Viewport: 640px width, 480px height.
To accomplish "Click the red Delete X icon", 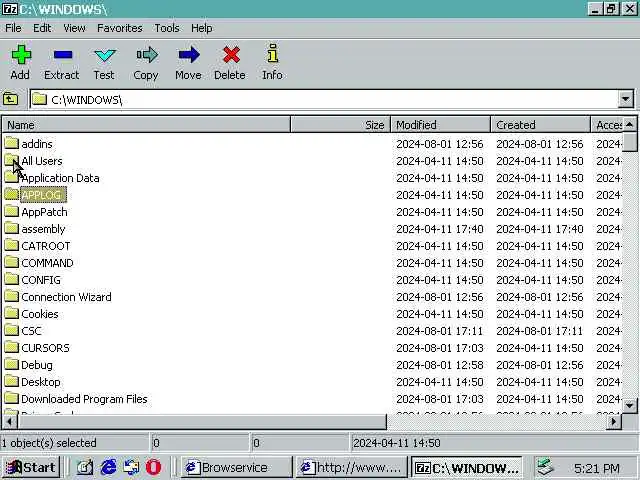I will click(231, 55).
